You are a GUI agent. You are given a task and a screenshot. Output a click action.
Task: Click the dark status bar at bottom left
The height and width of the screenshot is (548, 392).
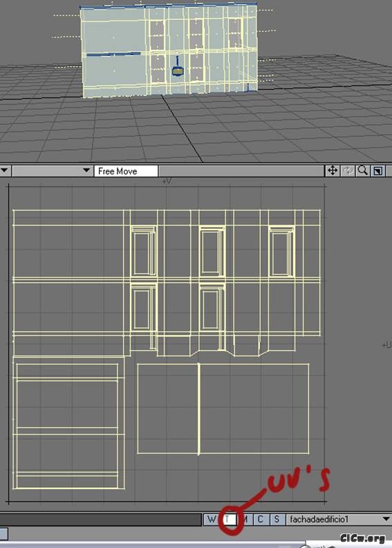pyautogui.click(x=101, y=520)
